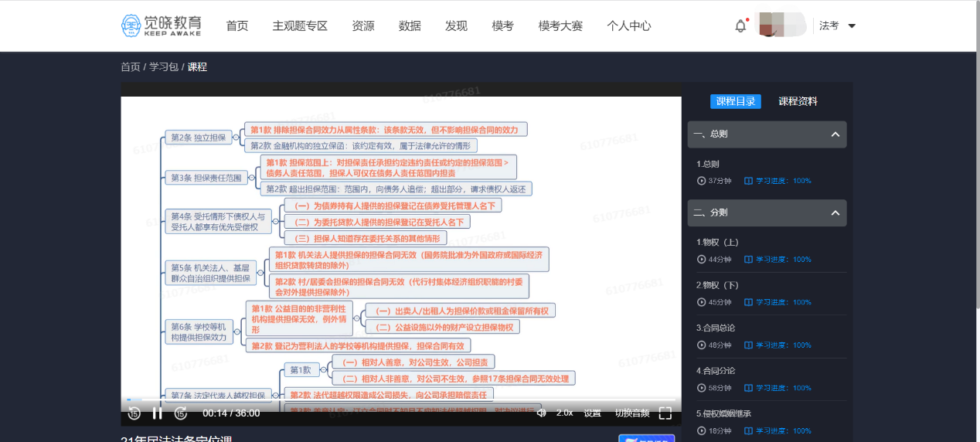This screenshot has height=442, width=980.
Task: Click 第3条 担保责任范围 node in video
Action: click(x=206, y=178)
